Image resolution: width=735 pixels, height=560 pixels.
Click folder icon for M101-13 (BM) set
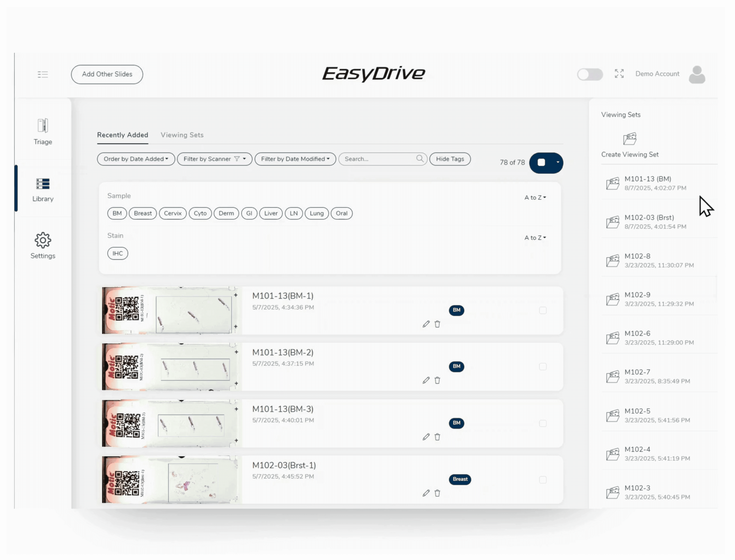(612, 183)
